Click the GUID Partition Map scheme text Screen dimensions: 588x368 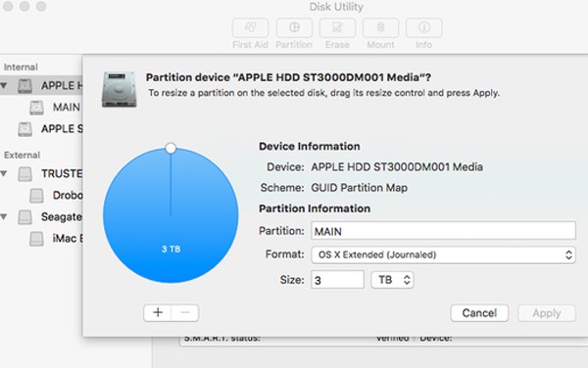[360, 188]
